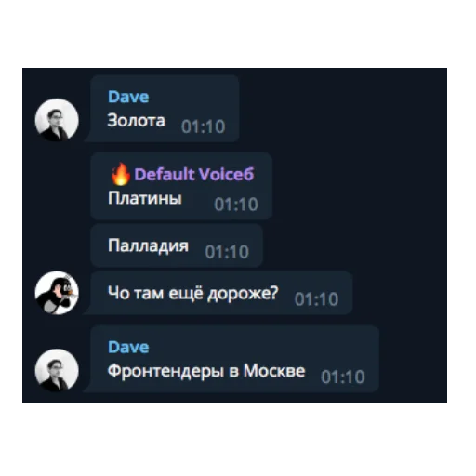Select the Платины message text

click(x=145, y=198)
